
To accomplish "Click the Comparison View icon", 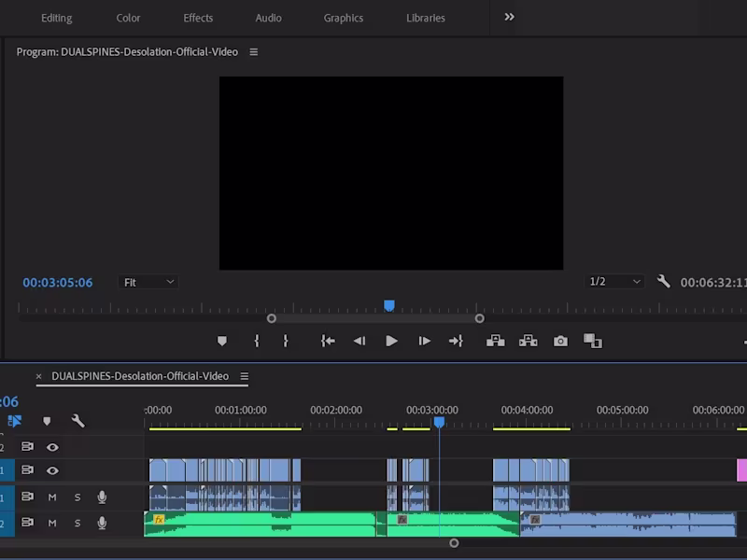I will pyautogui.click(x=593, y=341).
